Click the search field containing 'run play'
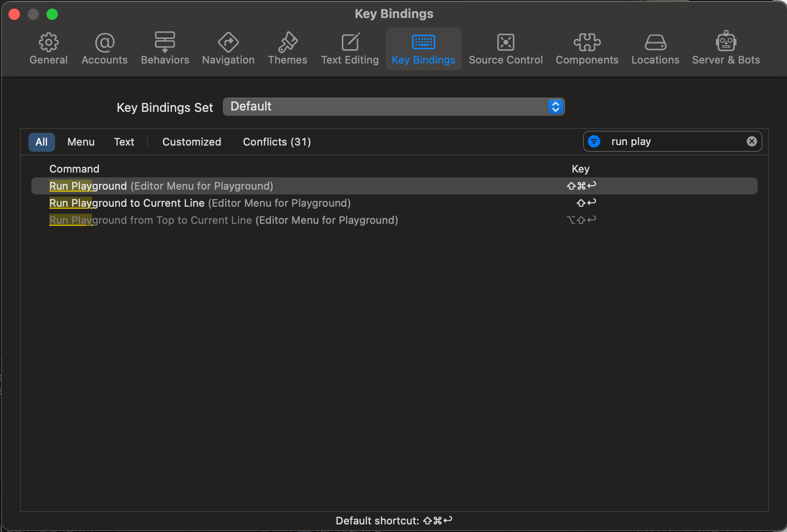 pyautogui.click(x=672, y=141)
